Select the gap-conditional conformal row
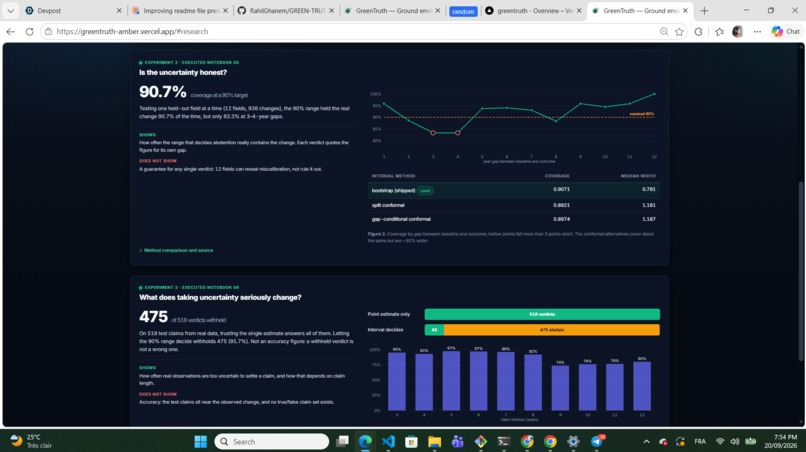The width and height of the screenshot is (806, 452). click(514, 219)
